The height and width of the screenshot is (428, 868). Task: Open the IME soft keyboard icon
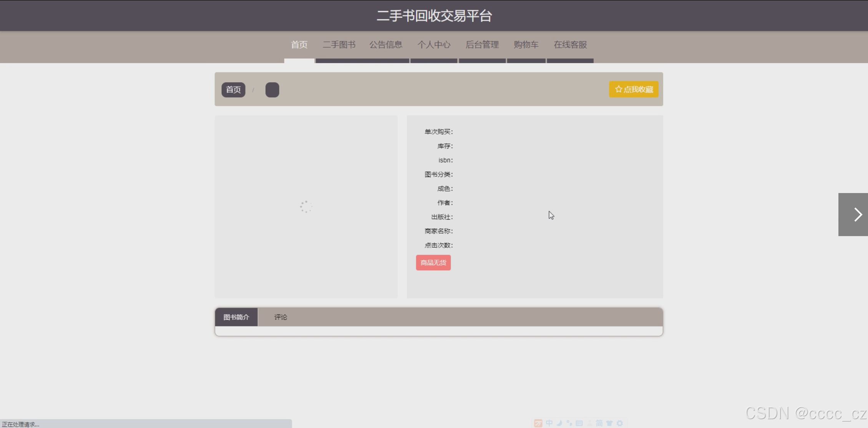coord(579,423)
